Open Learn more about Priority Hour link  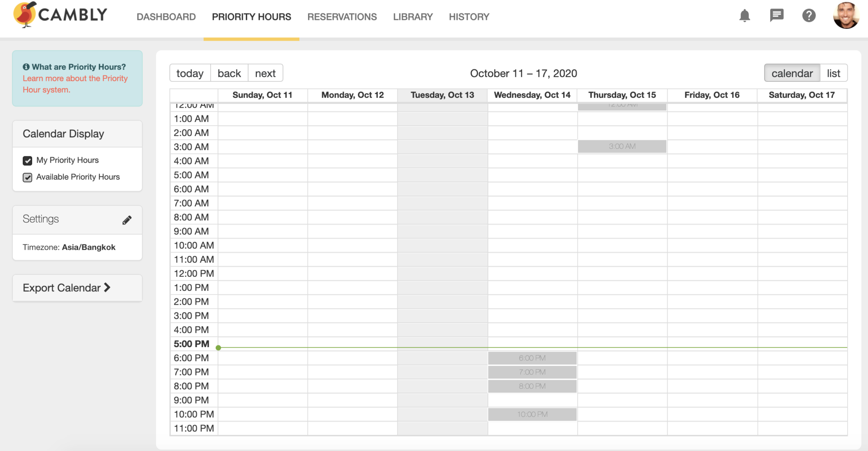tap(75, 84)
